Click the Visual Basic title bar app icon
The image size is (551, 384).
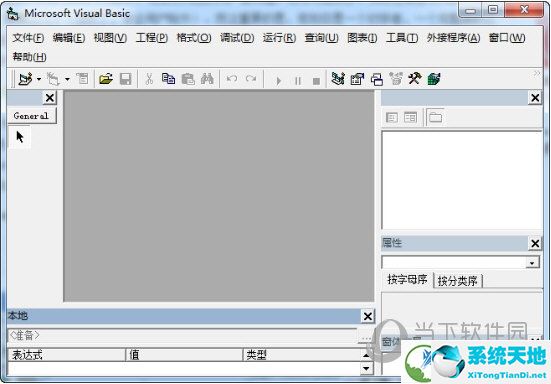13,14
